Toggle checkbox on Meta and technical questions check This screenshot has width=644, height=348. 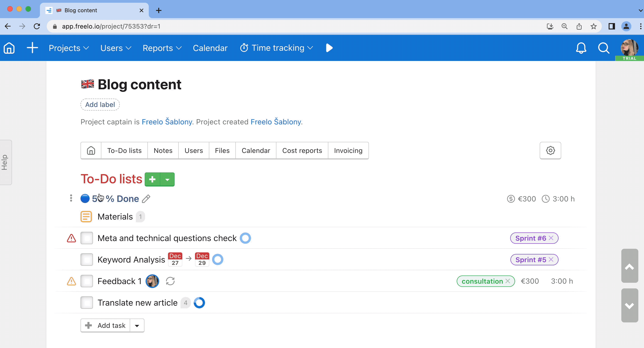click(87, 238)
